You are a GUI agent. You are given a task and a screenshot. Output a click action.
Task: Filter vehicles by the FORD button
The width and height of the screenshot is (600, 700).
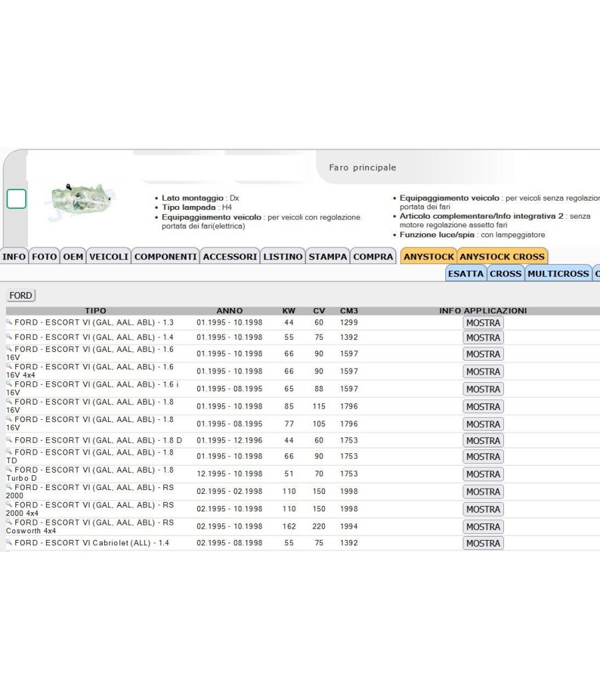pyautogui.click(x=21, y=295)
